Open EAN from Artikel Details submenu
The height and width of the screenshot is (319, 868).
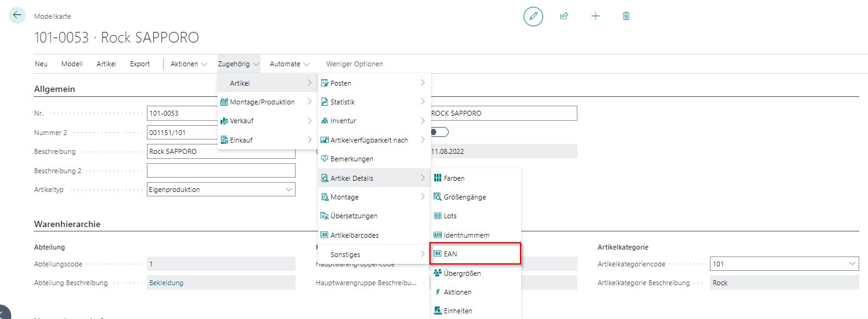coord(475,254)
